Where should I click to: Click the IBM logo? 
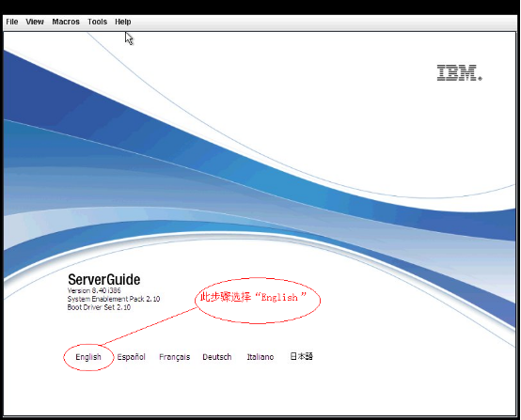[x=459, y=72]
